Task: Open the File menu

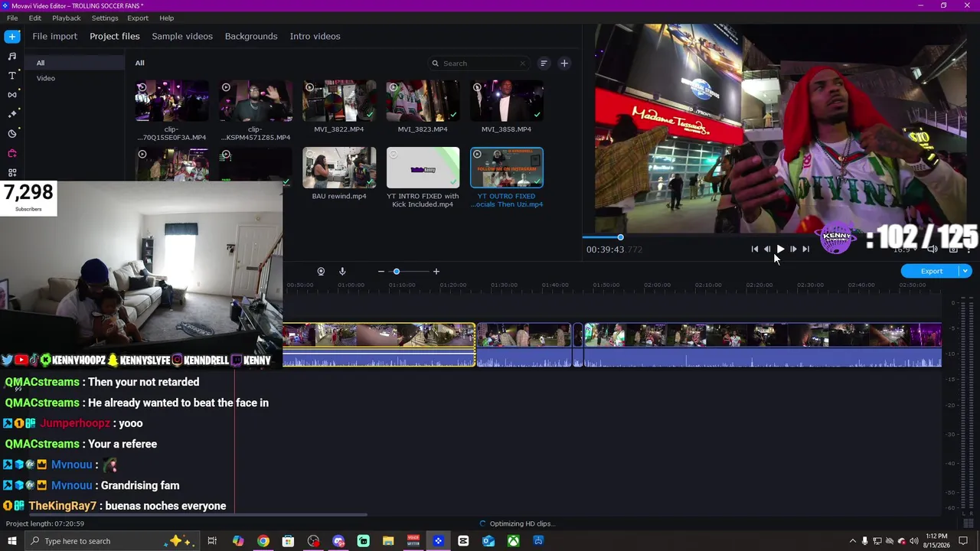Action: tap(12, 18)
